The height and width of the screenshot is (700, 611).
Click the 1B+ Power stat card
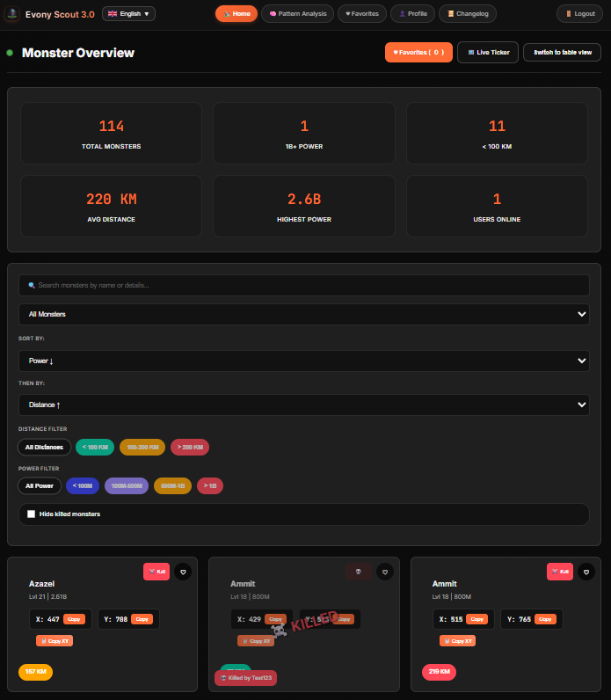304,134
